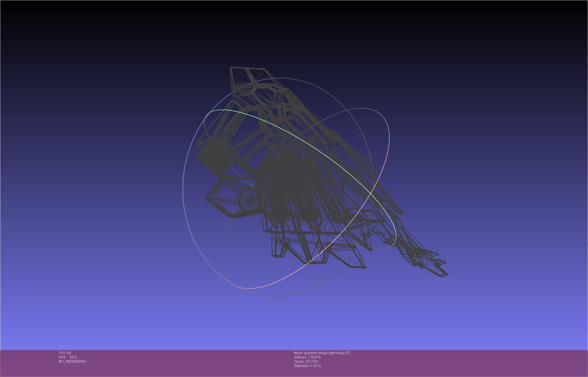588x377 pixels.
Task: Click the mesh name 'gundam wings right wing.STL'
Action: 327,353
